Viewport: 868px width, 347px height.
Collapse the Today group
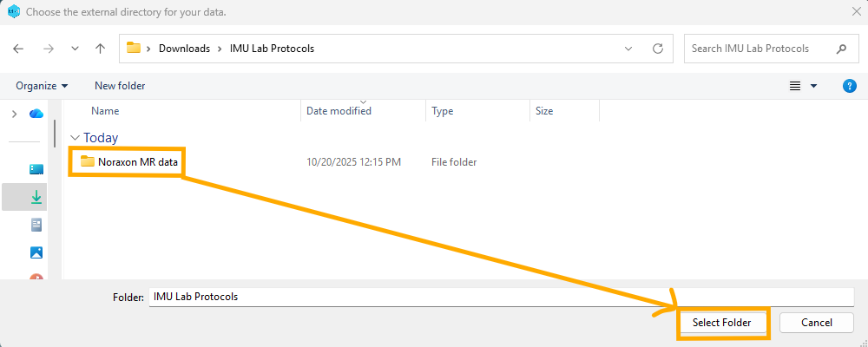pos(75,137)
